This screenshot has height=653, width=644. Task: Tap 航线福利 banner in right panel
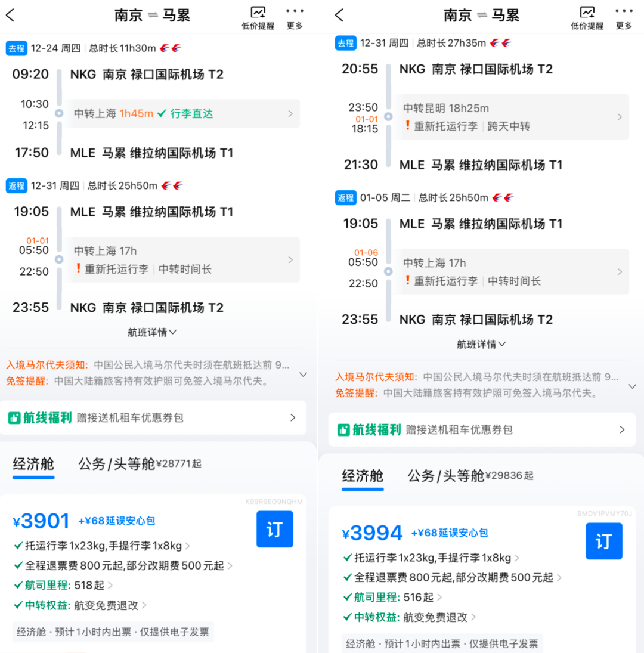click(482, 430)
